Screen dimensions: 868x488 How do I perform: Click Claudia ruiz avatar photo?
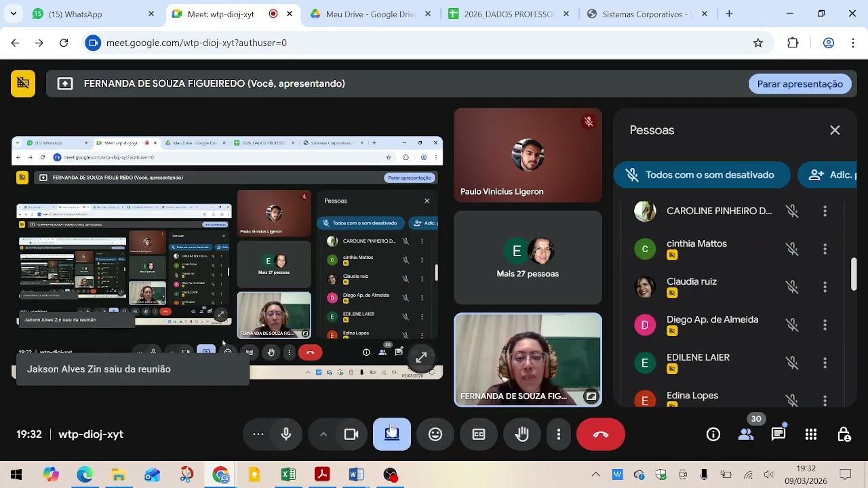[645, 287]
